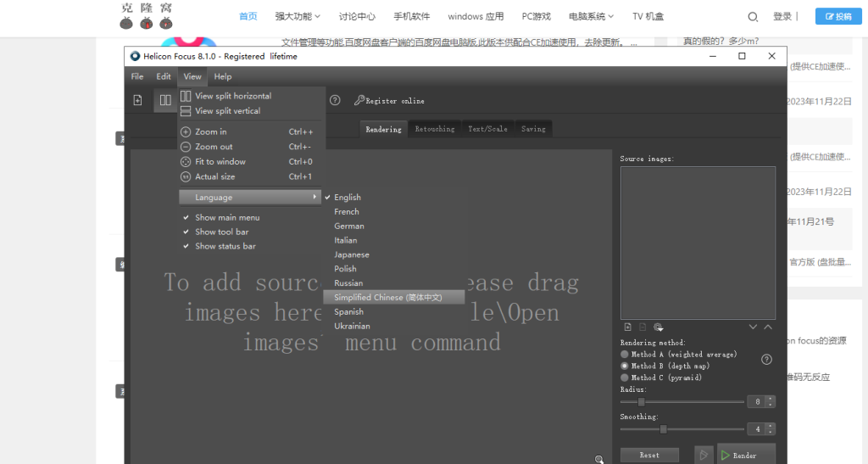Viewport: 868px width, 464px height.
Task: Select Zoom out from the View menu
Action: click(x=250, y=147)
